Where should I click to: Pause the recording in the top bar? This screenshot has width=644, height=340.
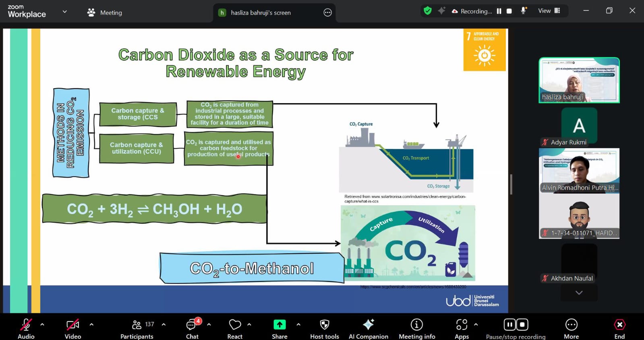(x=499, y=11)
